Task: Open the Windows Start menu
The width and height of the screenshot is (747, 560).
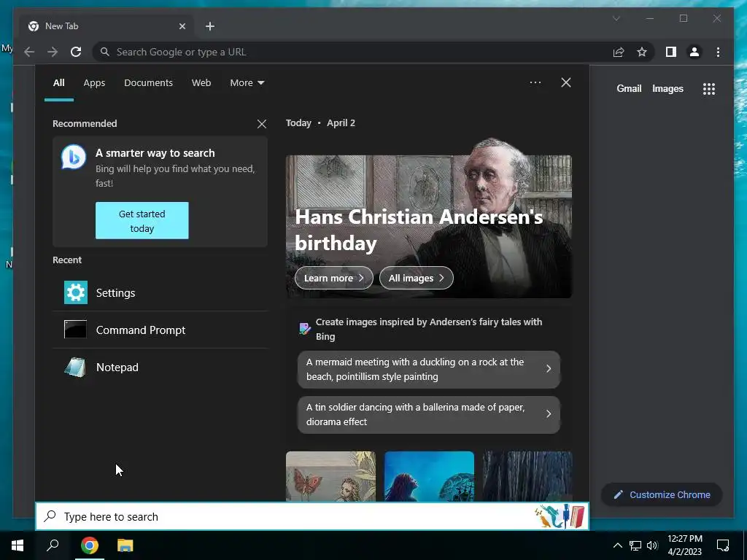Action: point(18,545)
